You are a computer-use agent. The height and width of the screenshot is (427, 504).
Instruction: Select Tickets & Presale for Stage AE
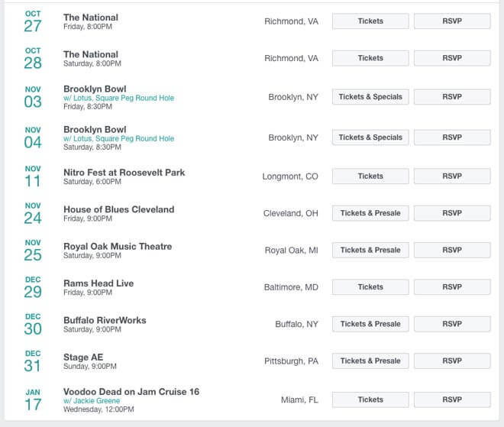[370, 361]
